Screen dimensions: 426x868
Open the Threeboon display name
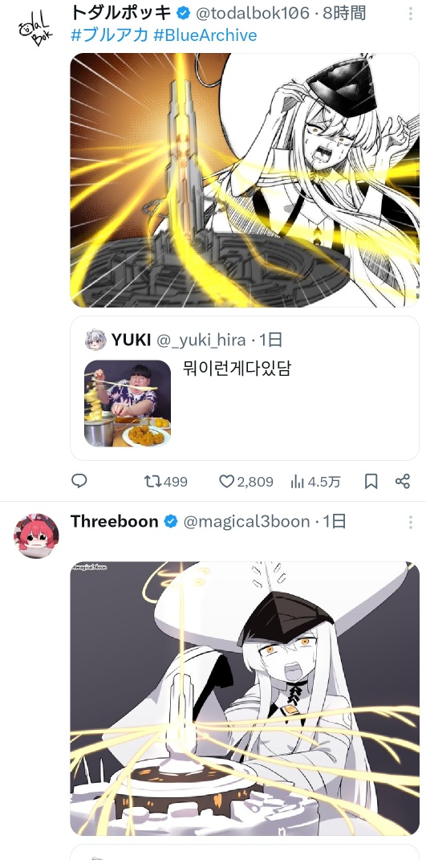pyautogui.click(x=115, y=521)
